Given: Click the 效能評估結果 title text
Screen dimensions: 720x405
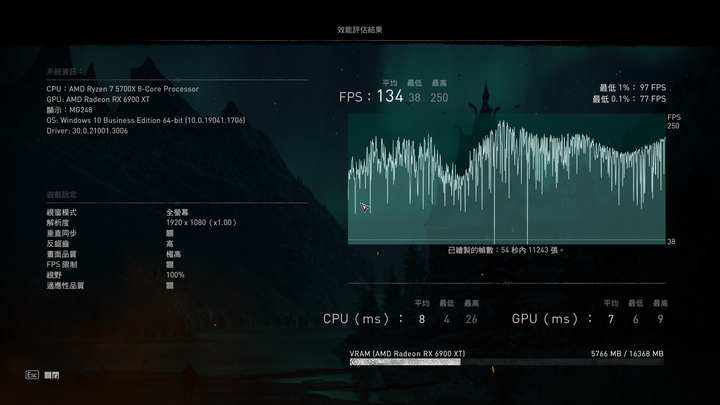Looking at the screenshot, I should tap(360, 29).
